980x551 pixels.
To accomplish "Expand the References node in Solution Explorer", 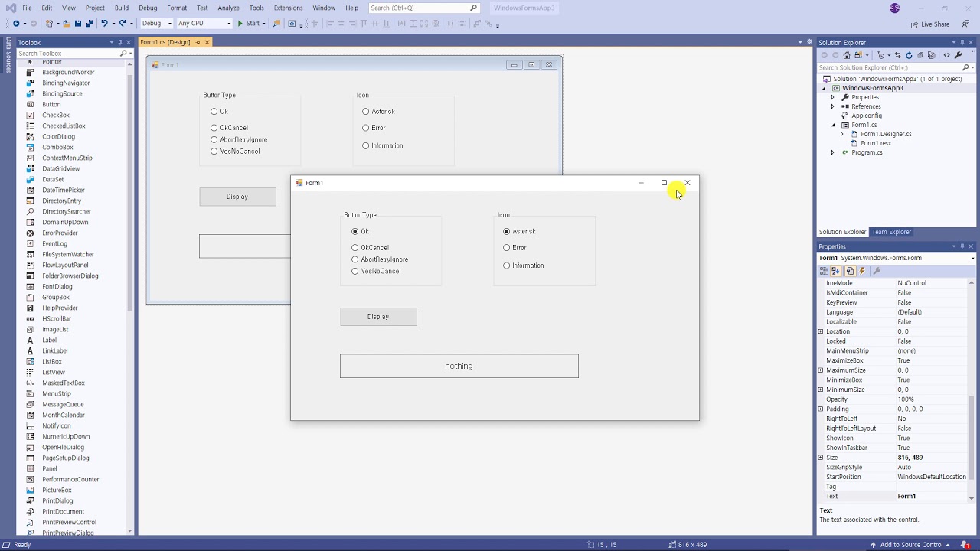I will click(x=833, y=106).
